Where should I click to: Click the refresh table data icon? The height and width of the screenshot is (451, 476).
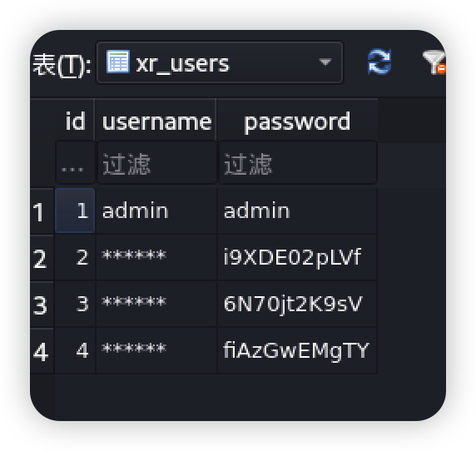pos(379,62)
